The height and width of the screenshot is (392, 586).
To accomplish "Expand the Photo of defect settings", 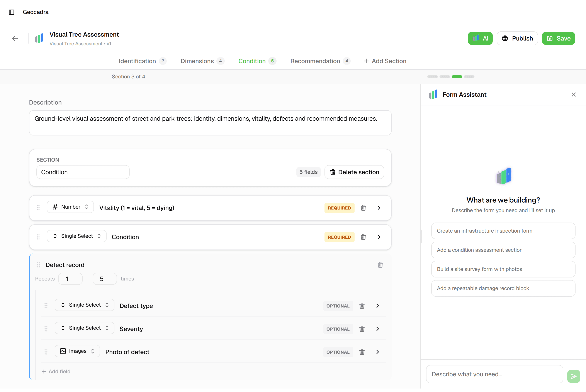I will [x=377, y=352].
